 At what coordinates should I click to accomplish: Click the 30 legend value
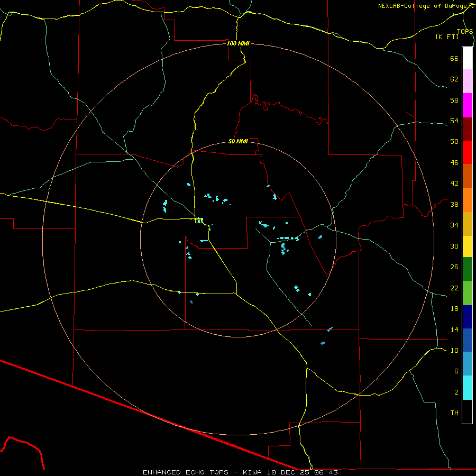pyautogui.click(x=454, y=246)
